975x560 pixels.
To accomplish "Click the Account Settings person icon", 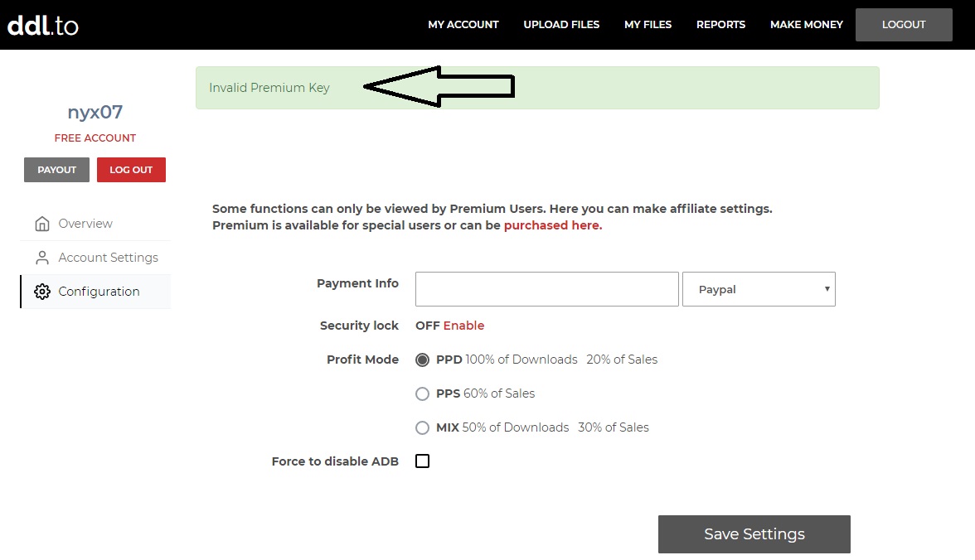I will [x=42, y=258].
